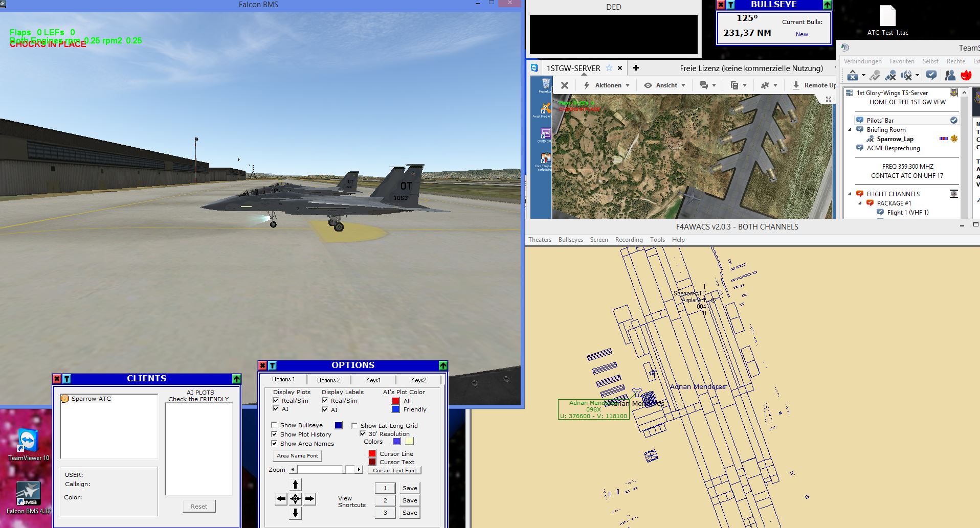The image size is (980, 528).
Task: Open the extras tools dropdown in TeamViewer toolbar
Action: point(769,85)
